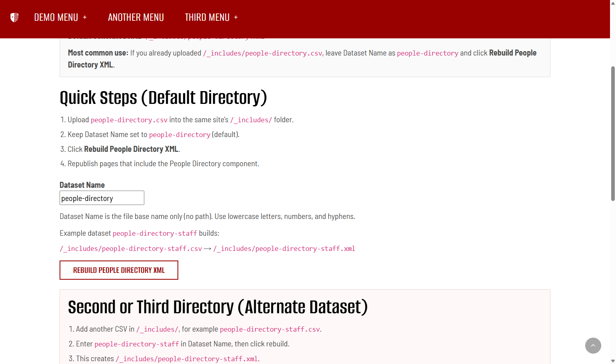Click step 3 'Rebuild People Directory XML' bold text
The width and height of the screenshot is (616, 364).
pyautogui.click(x=131, y=149)
